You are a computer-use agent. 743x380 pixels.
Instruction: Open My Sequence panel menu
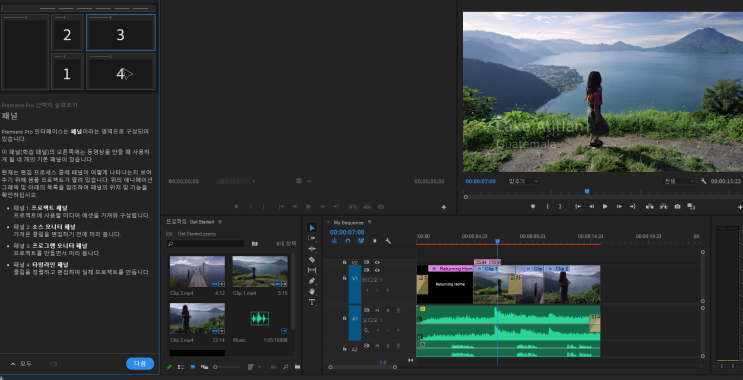[370, 222]
